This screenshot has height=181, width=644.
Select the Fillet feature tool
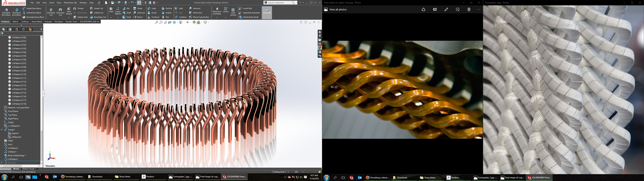click(x=111, y=11)
